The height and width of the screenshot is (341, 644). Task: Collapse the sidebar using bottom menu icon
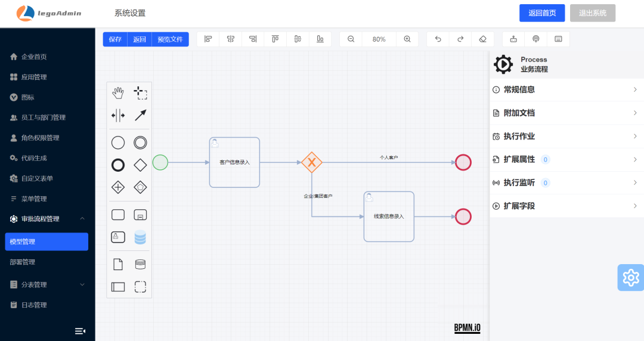pos(80,331)
